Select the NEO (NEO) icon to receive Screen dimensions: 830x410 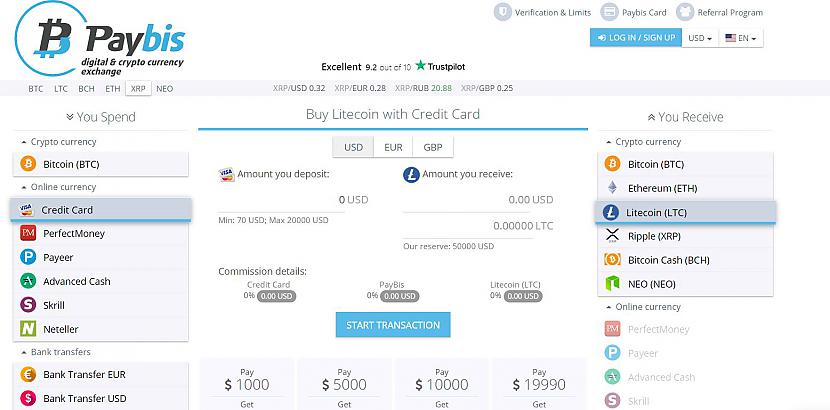pyautogui.click(x=612, y=284)
